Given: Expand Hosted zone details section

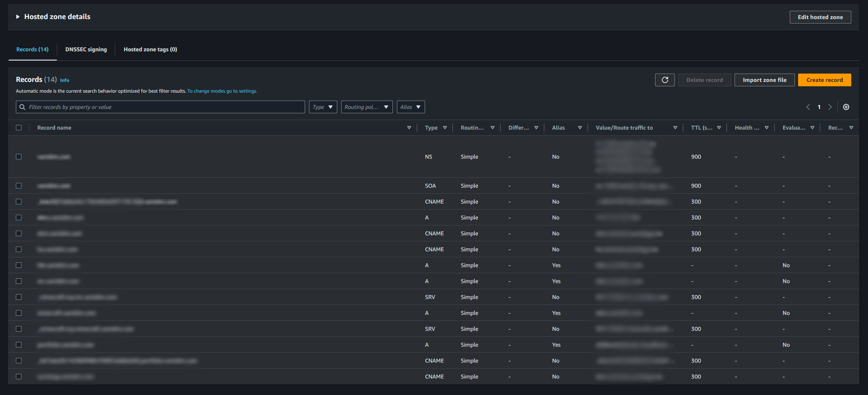Looking at the screenshot, I should (x=18, y=17).
